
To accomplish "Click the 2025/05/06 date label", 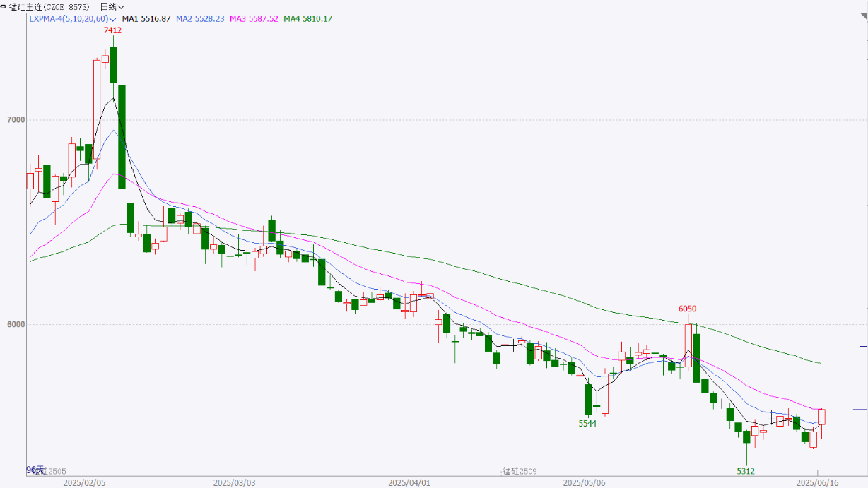I will point(584,482).
